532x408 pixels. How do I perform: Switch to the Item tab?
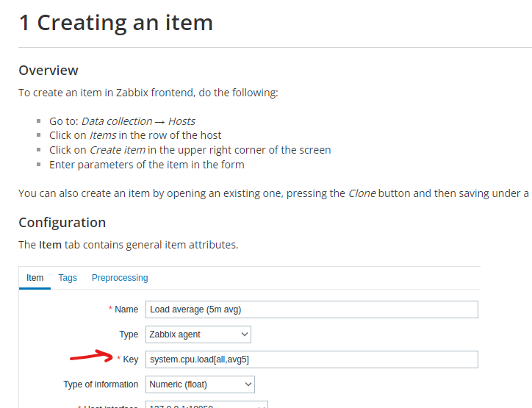pos(35,278)
